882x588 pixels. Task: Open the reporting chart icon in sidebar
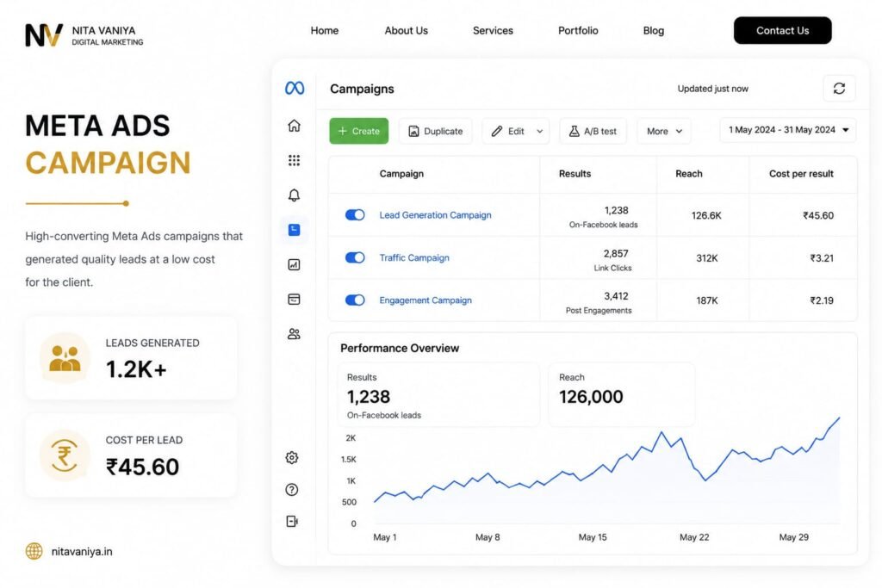point(294,264)
